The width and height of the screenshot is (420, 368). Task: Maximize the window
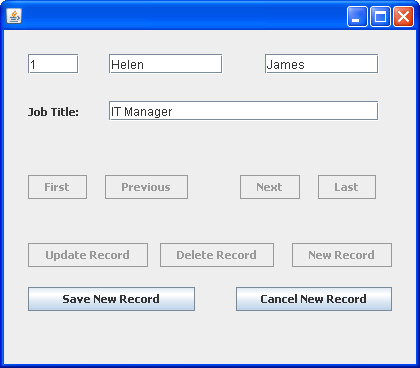pyautogui.click(x=380, y=16)
